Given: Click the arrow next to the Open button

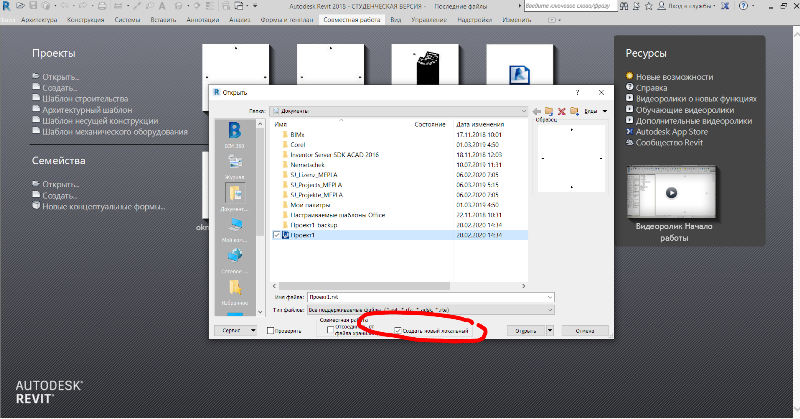Looking at the screenshot, I should [550, 331].
